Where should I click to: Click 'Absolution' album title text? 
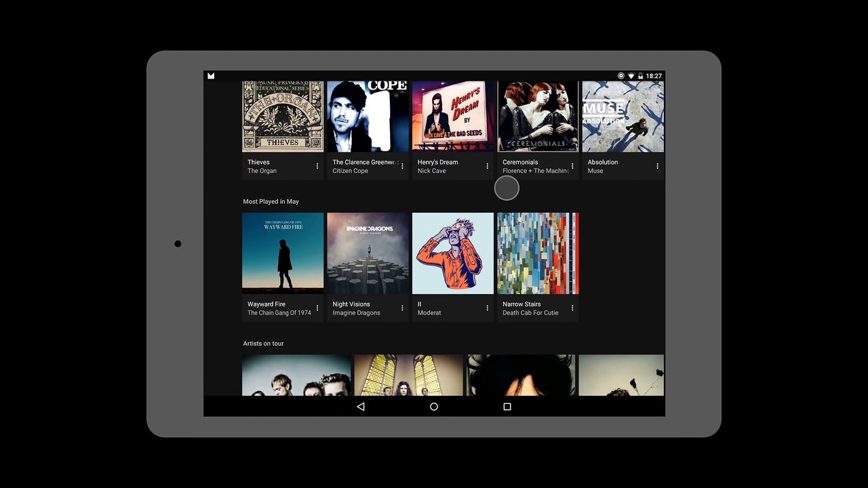[603, 163]
